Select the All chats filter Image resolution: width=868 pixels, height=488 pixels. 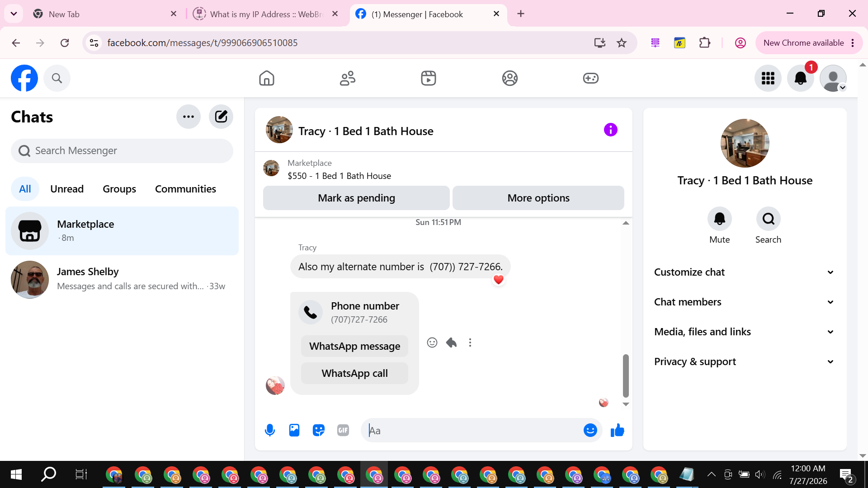(x=25, y=189)
